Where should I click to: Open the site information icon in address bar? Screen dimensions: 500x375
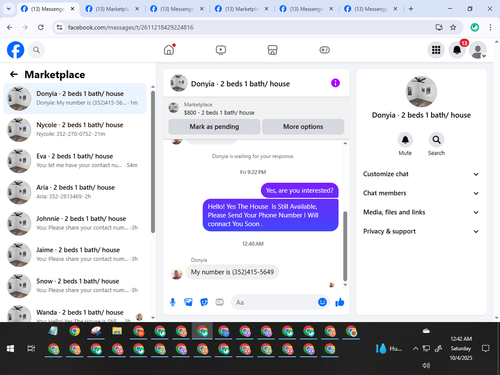pos(59,27)
